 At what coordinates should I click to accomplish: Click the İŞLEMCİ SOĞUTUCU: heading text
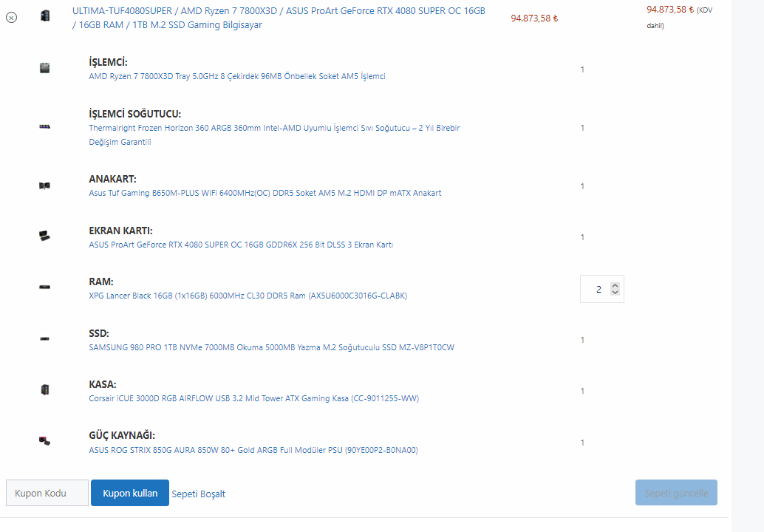pos(135,114)
